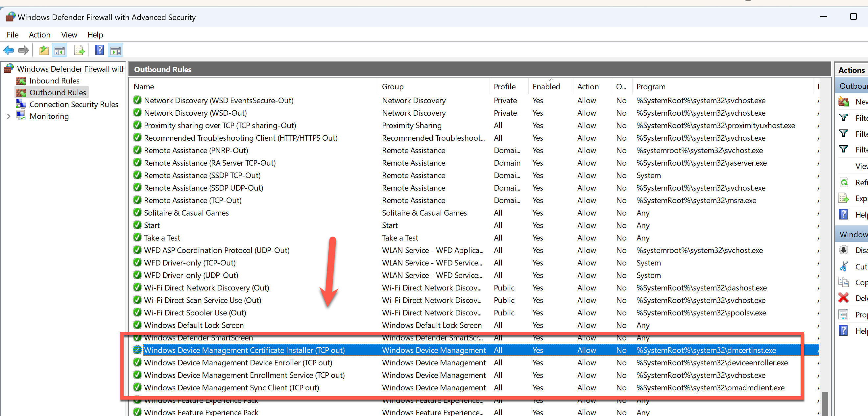
Task: Click the dmcertinst.exe program path cell
Action: click(706, 350)
